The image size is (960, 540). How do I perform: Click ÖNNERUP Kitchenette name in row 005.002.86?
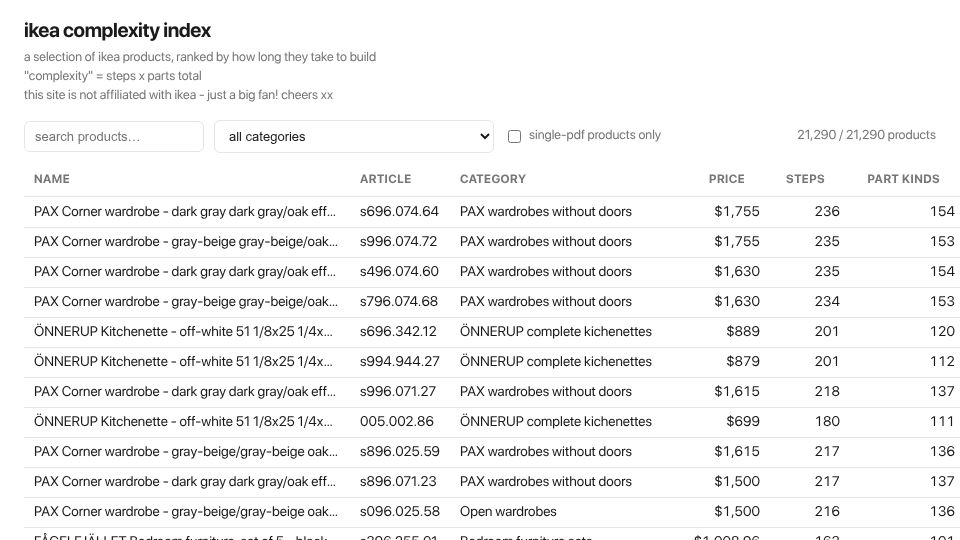click(x=184, y=421)
